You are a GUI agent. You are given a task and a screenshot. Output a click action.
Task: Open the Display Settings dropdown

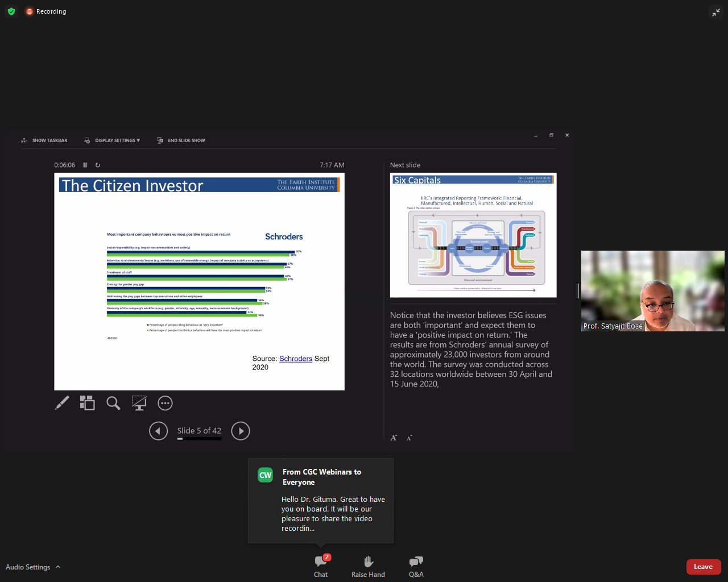point(112,140)
